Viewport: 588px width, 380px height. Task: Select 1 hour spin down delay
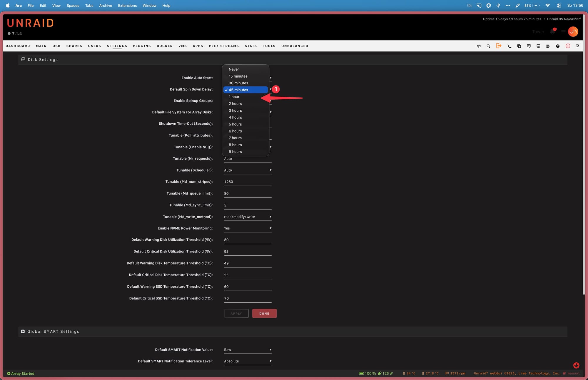(x=234, y=97)
